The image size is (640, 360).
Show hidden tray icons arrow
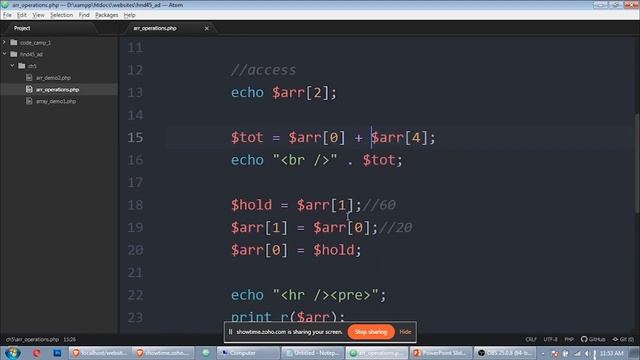(543, 353)
